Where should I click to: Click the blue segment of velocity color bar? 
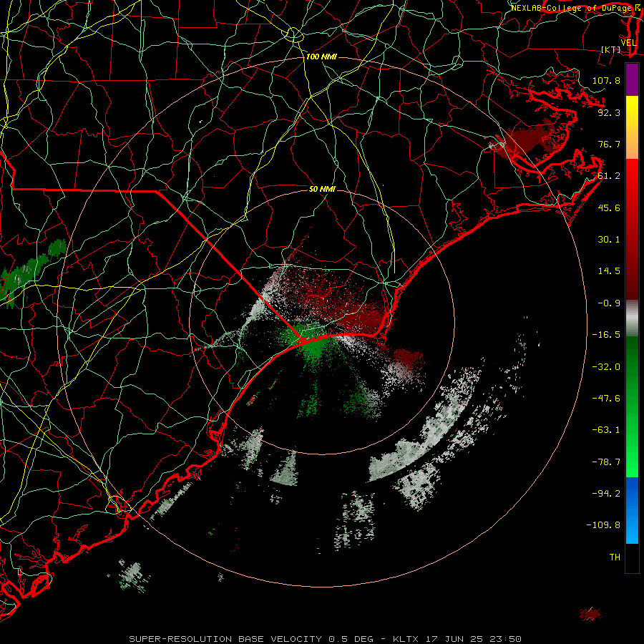click(x=632, y=510)
